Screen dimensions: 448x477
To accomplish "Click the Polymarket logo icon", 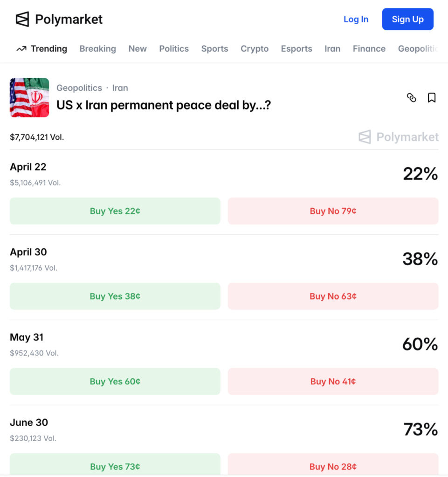I will pos(22,19).
